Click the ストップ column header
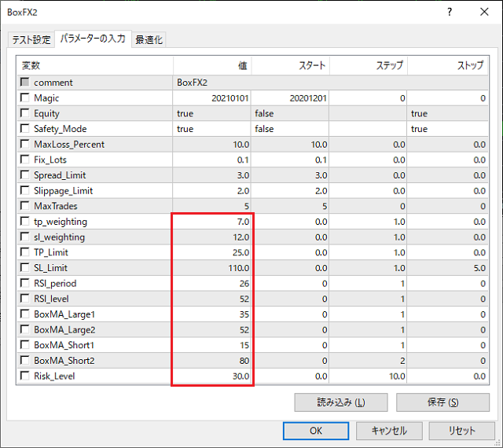 coord(448,66)
